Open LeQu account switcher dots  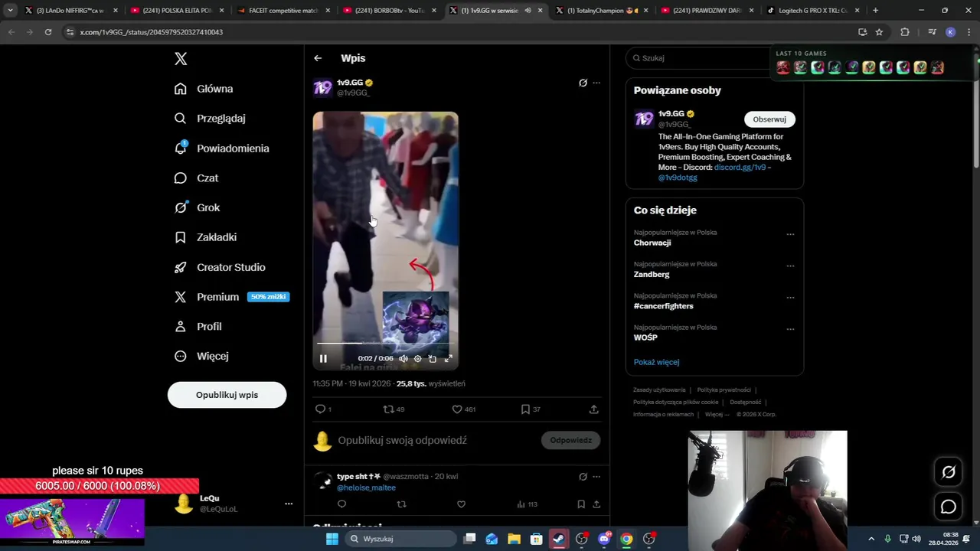pos(289,504)
